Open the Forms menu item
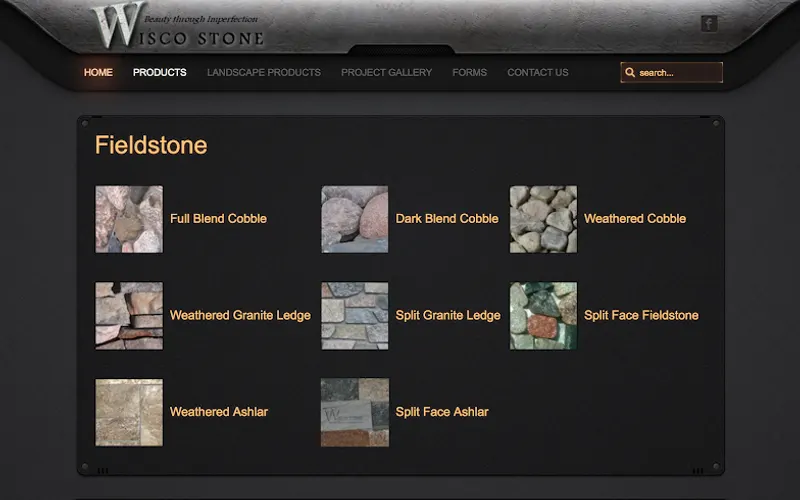This screenshot has width=800, height=500. pyautogui.click(x=469, y=72)
